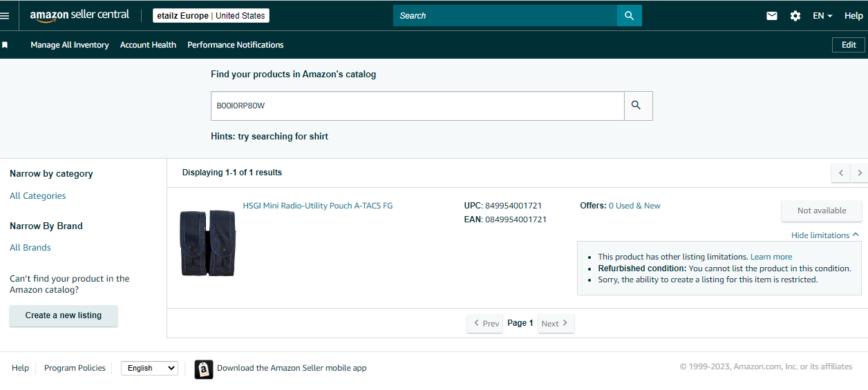Open the messages envelope icon
This screenshot has height=390, width=868.
point(772,16)
